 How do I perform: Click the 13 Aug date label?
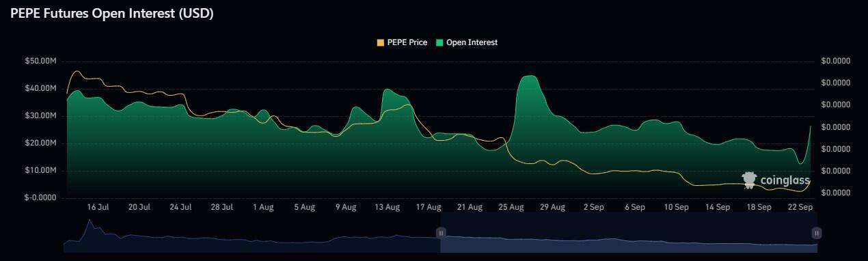click(387, 206)
